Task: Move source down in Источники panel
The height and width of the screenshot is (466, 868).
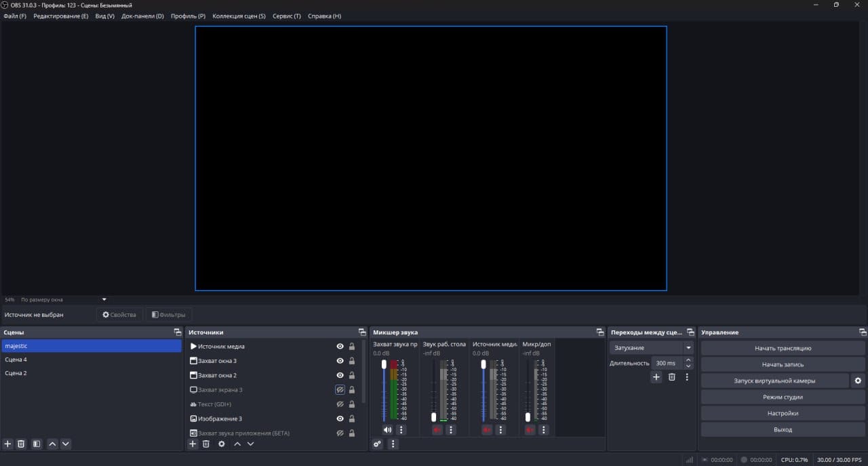Action: coord(250,444)
